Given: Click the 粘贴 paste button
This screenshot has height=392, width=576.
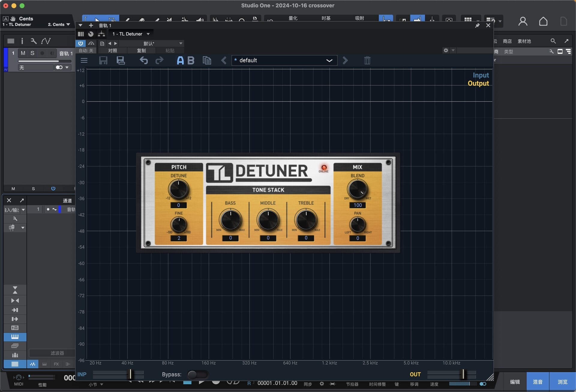Looking at the screenshot, I should (170, 51).
